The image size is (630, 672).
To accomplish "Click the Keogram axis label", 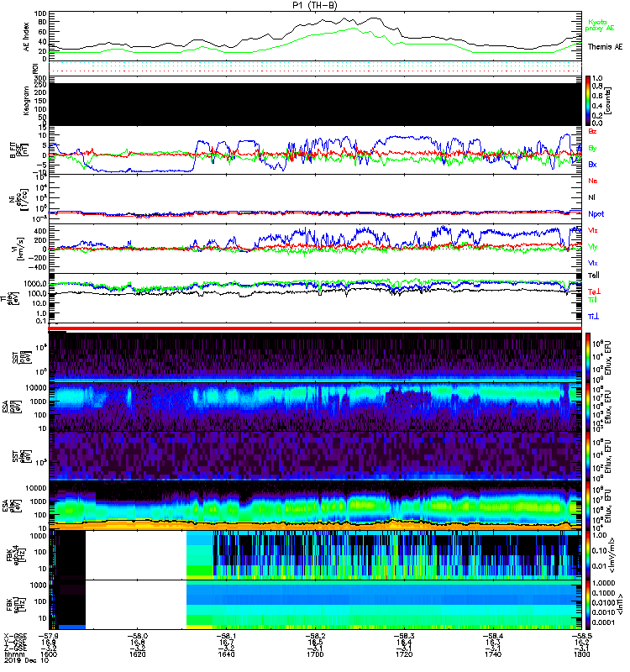I will (27, 101).
